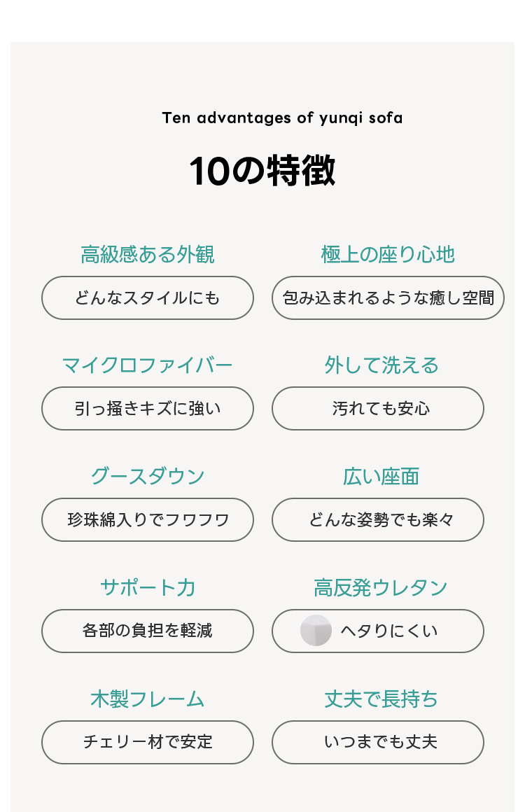Open the 極上の座り心地 heading link
This screenshot has width=525, height=812.
(388, 254)
